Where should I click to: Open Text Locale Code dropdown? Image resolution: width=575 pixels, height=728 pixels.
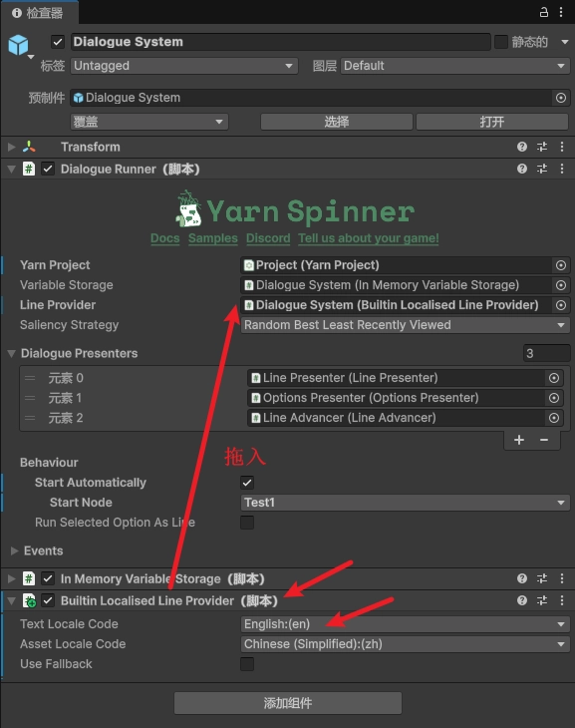click(x=406, y=624)
